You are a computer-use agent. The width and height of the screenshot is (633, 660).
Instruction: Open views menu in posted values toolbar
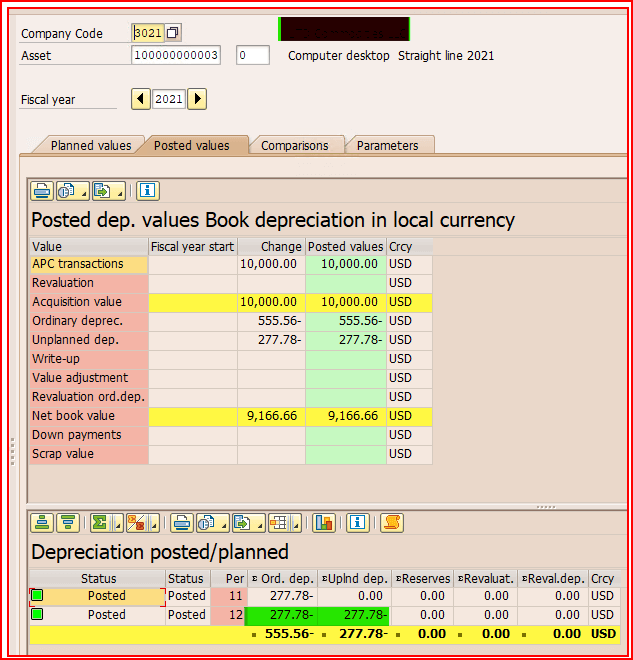pos(72,191)
